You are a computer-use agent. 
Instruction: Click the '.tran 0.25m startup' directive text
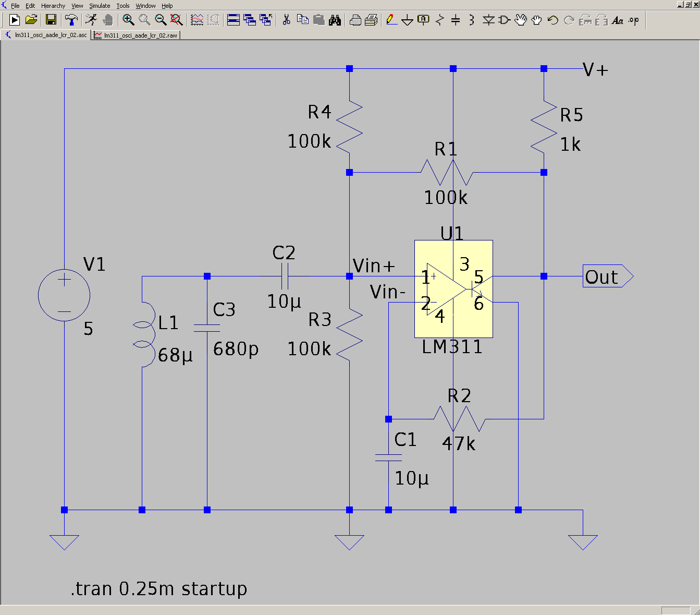click(x=159, y=588)
